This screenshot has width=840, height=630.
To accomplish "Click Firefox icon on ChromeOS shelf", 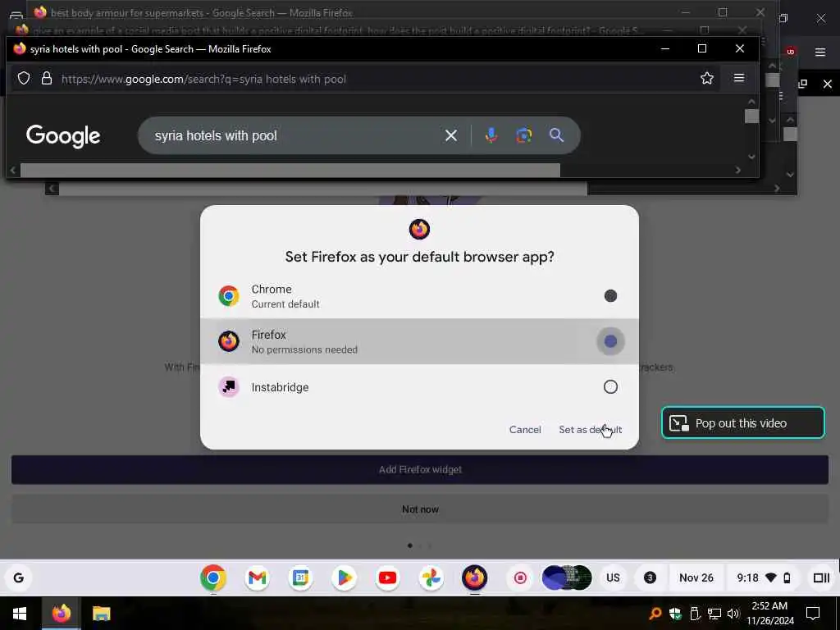I will tap(475, 578).
